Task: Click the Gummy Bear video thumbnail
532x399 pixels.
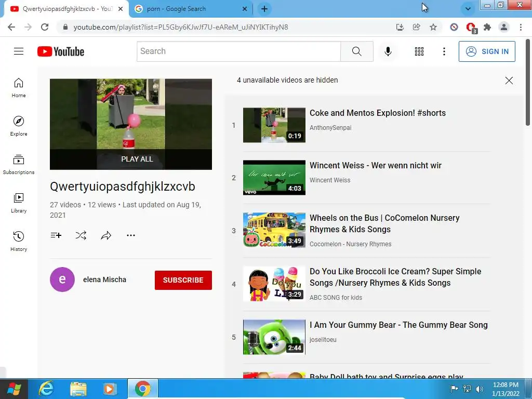Action: coord(274,337)
